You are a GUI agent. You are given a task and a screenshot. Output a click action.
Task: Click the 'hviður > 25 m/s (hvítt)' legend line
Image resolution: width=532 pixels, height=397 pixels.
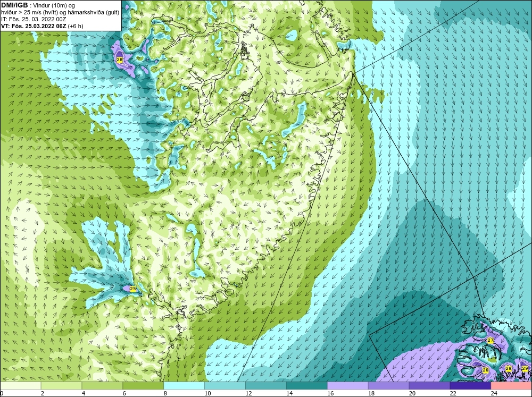29,12
